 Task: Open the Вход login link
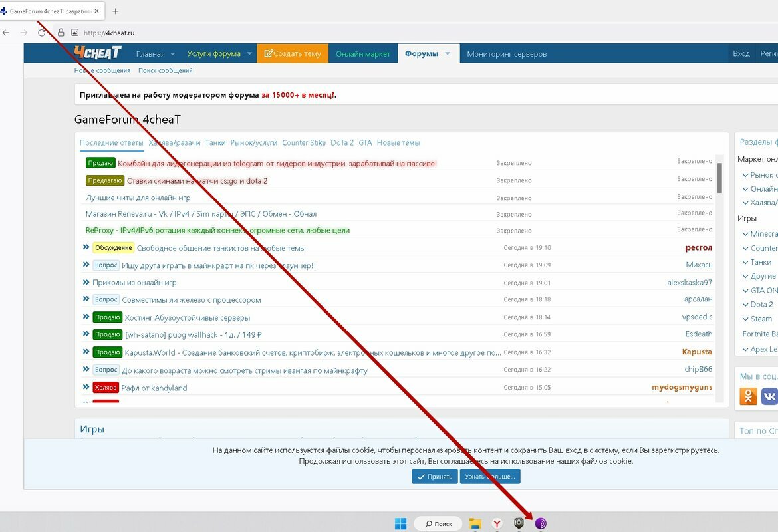click(x=741, y=53)
